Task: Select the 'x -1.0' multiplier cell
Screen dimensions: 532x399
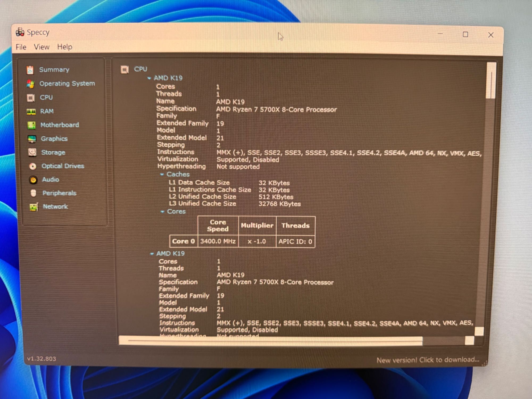Action: [257, 241]
